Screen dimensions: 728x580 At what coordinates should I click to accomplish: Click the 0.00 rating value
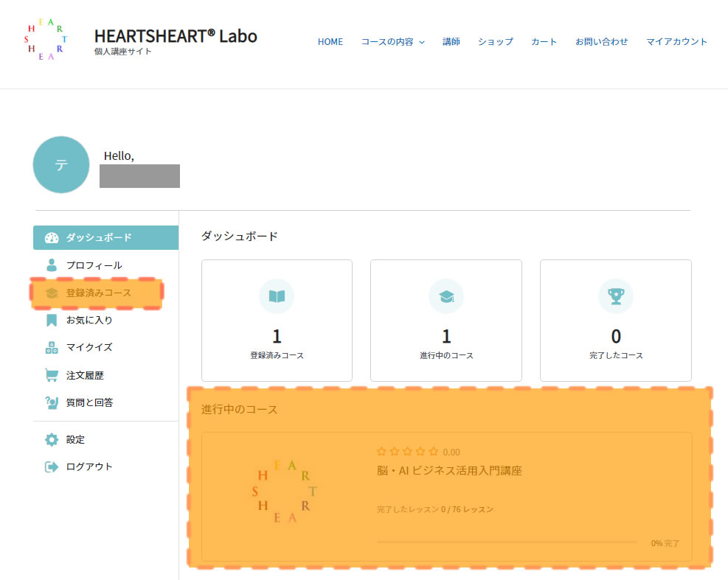451,453
